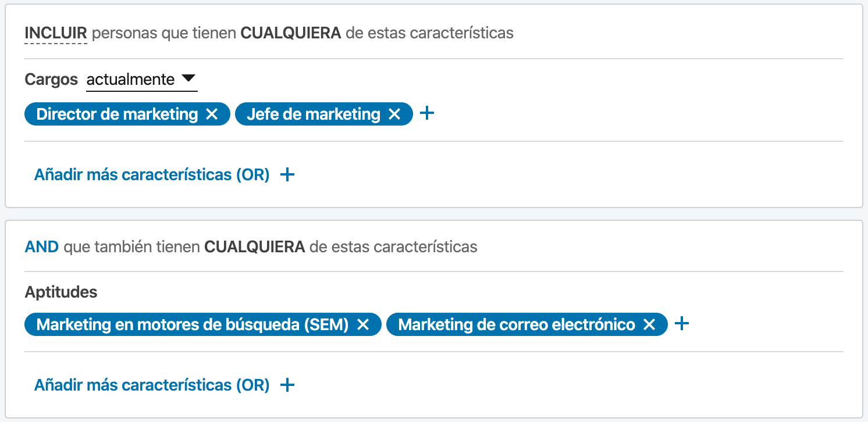
Task: Click the + icon after the Aptitudes chips
Action: (x=682, y=324)
